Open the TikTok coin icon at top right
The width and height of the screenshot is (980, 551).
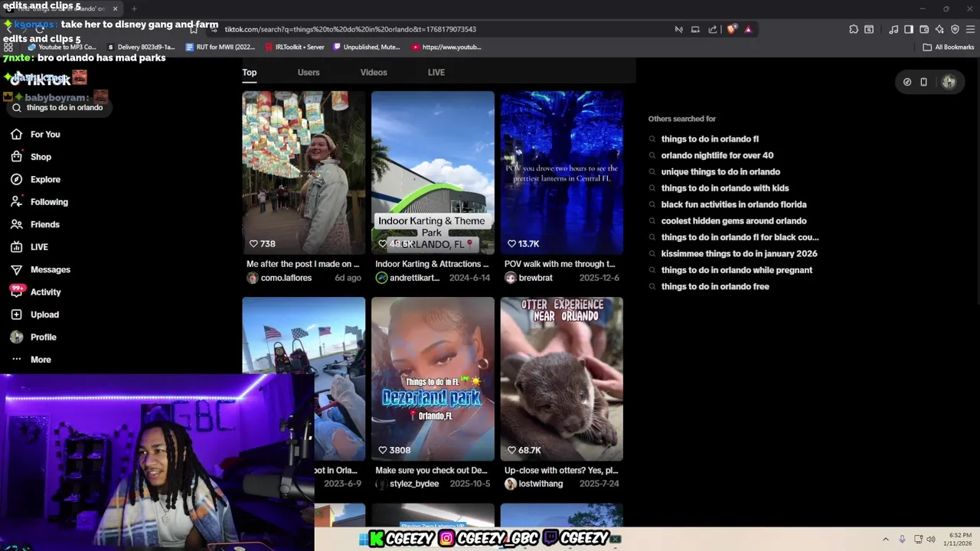tap(907, 82)
